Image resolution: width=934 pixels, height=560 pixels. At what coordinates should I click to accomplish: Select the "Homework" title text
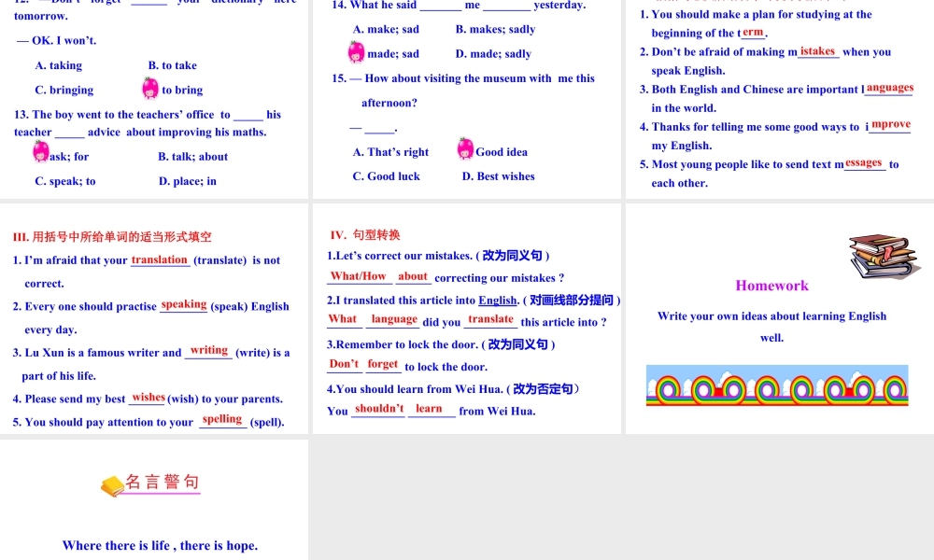pos(771,286)
